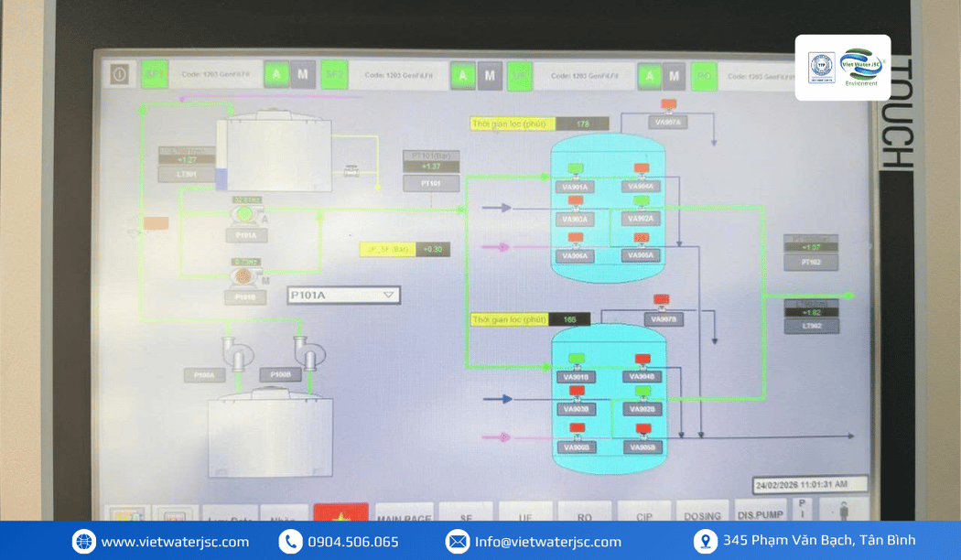This screenshot has height=560, width=961.
Task: Select the P100B blower pump icon
Action: click(308, 353)
